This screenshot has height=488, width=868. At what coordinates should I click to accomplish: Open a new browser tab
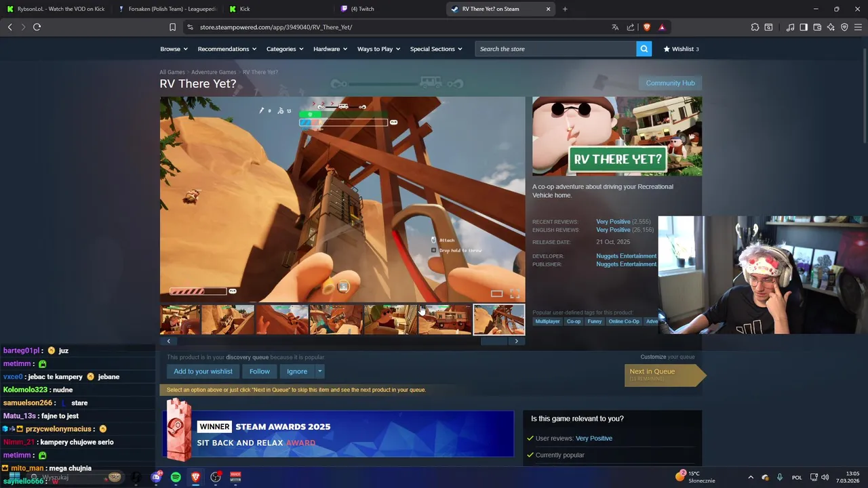pos(565,9)
